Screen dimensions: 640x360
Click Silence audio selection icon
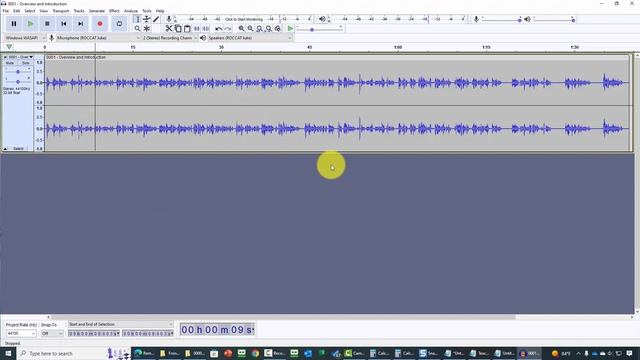pyautogui.click(x=206, y=29)
